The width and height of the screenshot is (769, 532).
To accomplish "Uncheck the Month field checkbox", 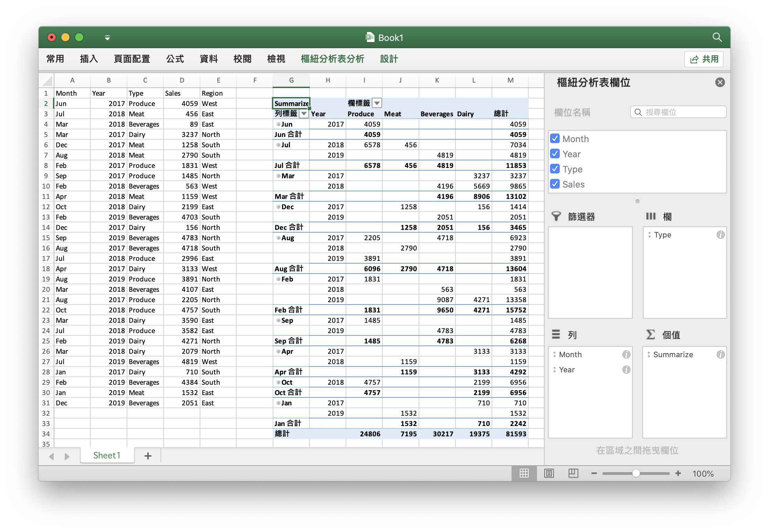I will pyautogui.click(x=555, y=139).
